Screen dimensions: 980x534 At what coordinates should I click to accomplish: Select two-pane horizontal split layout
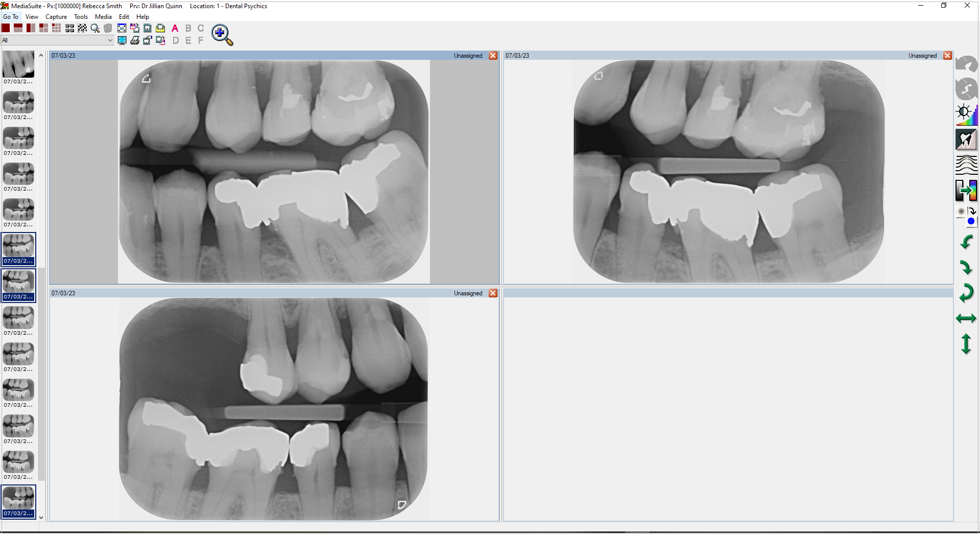[18, 28]
